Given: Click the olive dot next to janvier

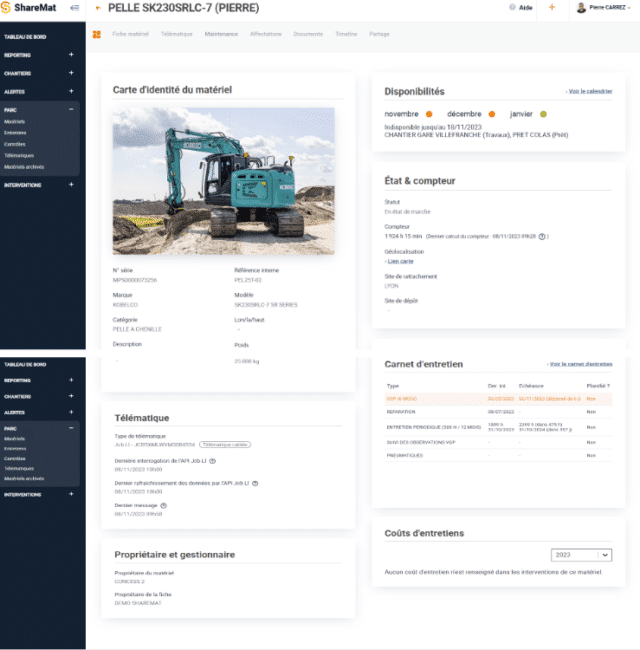Looking at the screenshot, I should (543, 114).
